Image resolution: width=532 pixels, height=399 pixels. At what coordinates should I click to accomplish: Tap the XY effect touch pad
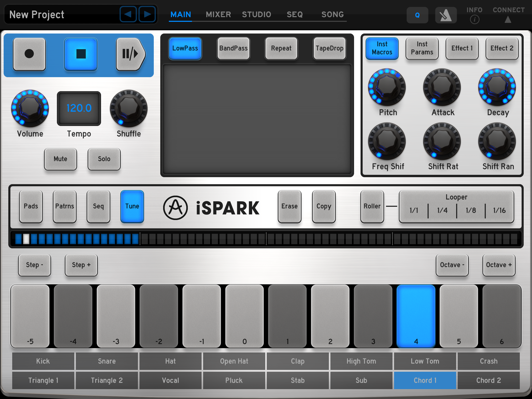(x=257, y=119)
